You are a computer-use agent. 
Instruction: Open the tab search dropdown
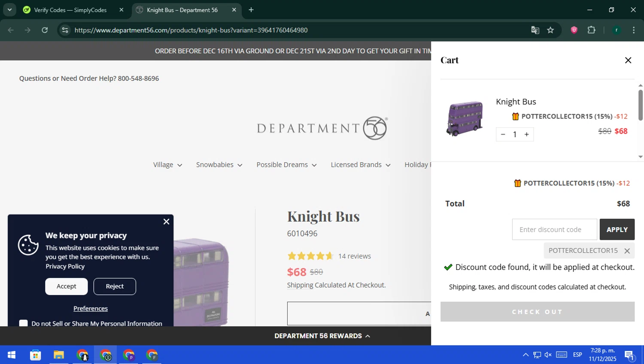[9, 10]
